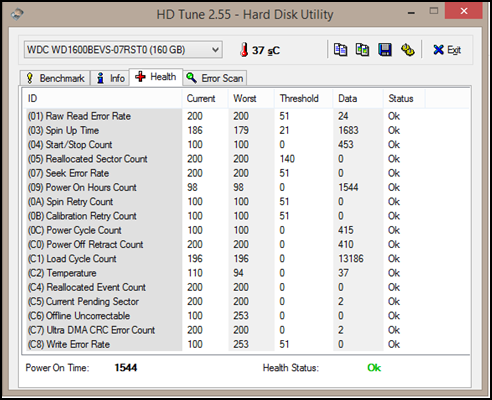Click the Worst column header
The image size is (492, 400).
(252, 99)
